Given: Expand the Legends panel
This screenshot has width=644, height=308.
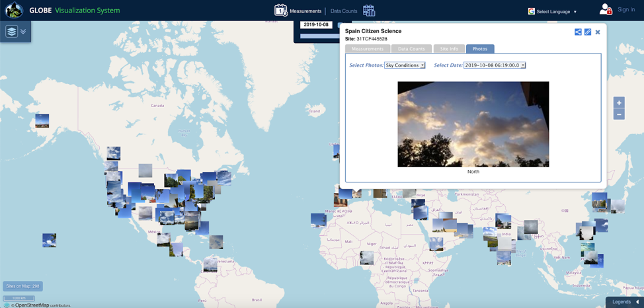Looking at the screenshot, I should (x=625, y=302).
